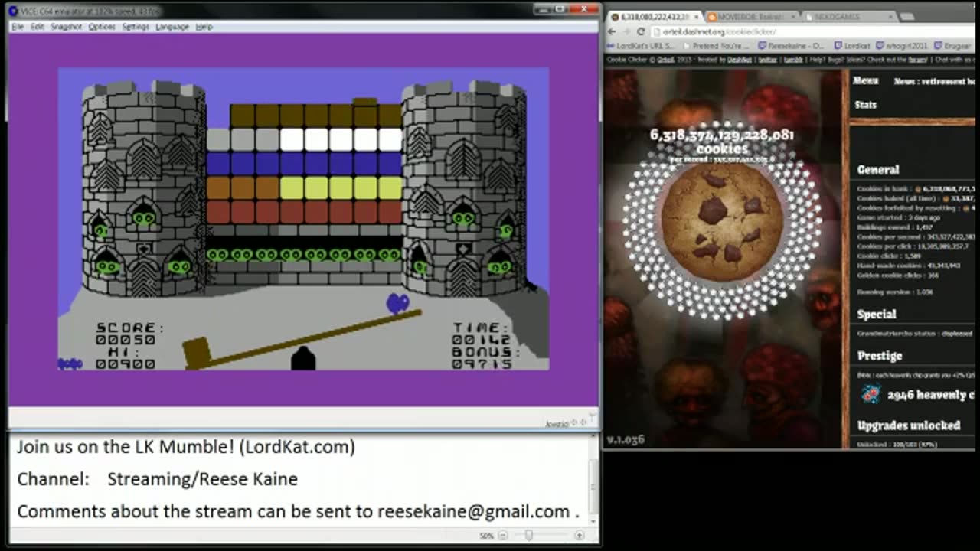The width and height of the screenshot is (980, 551).
Task: Click zoom in plus button in document
Action: [580, 536]
